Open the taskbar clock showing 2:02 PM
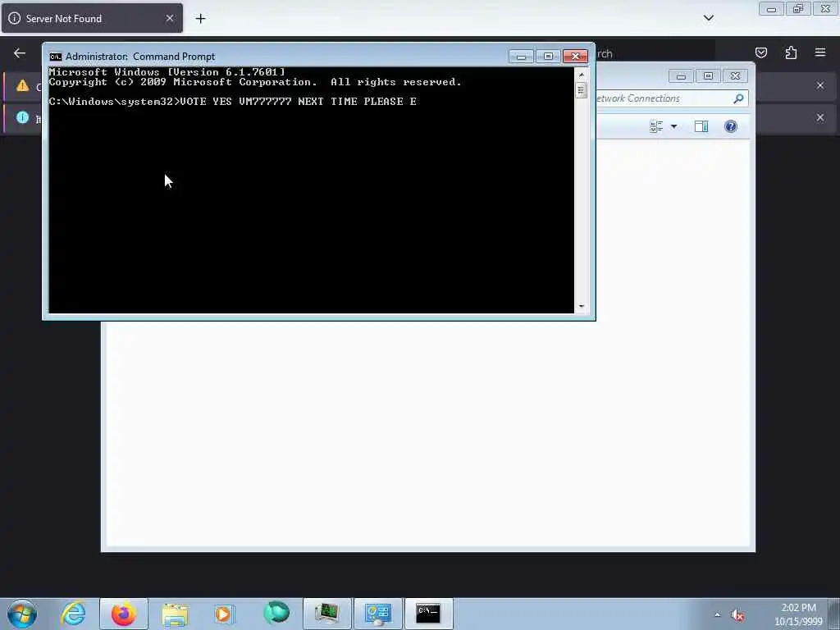This screenshot has width=840, height=630. point(798,614)
